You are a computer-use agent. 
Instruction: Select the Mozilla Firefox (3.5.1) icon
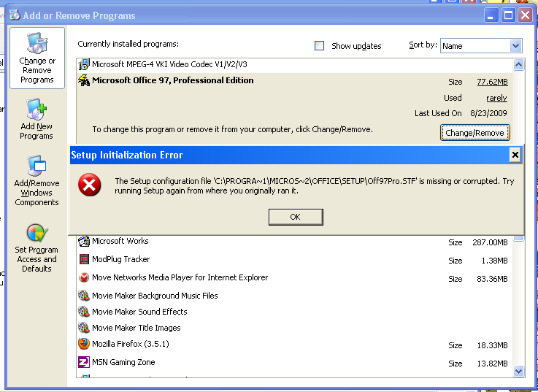pyautogui.click(x=84, y=345)
